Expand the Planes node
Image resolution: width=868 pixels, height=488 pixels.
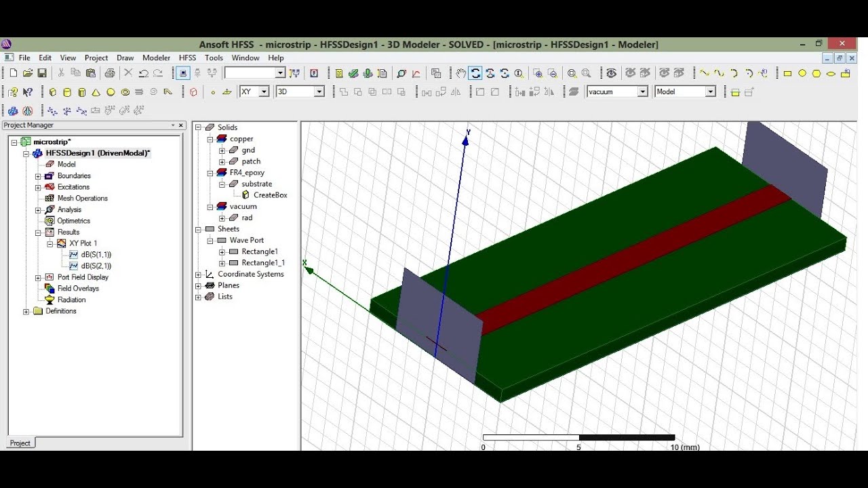[198, 286]
